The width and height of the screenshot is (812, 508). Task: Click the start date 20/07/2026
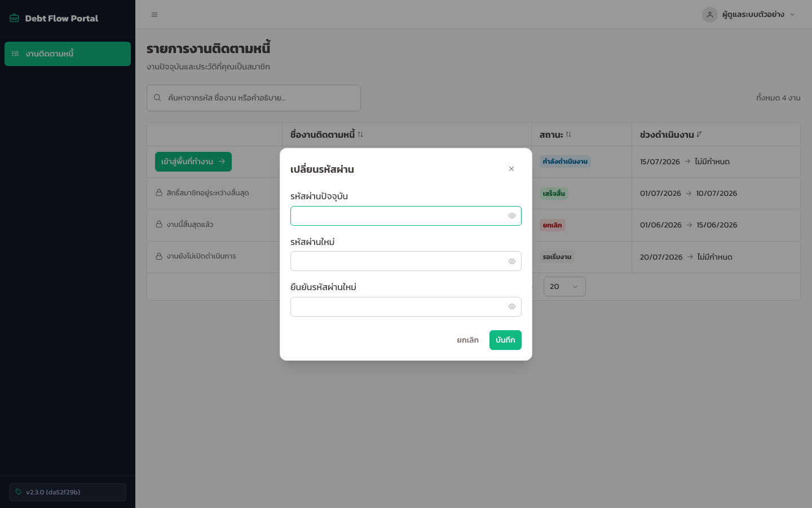[661, 257]
